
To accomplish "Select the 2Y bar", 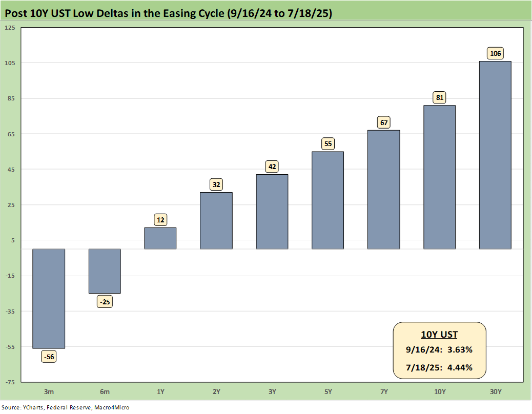I will (x=216, y=221).
